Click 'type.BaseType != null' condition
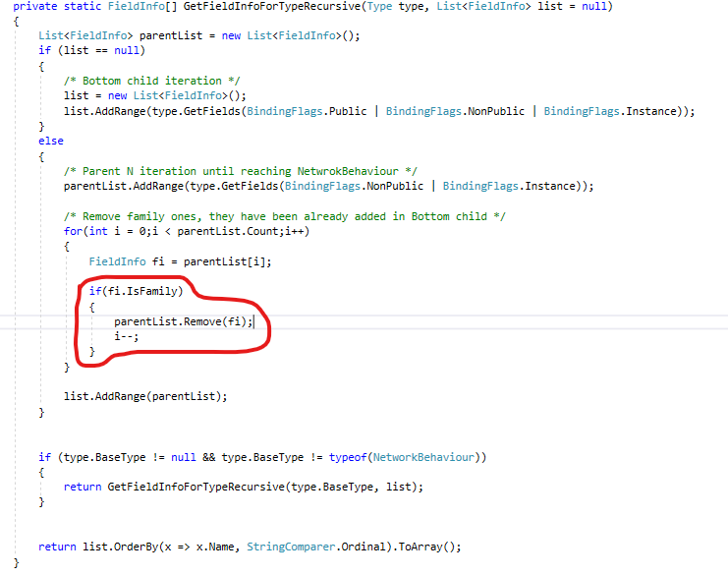 point(130,457)
